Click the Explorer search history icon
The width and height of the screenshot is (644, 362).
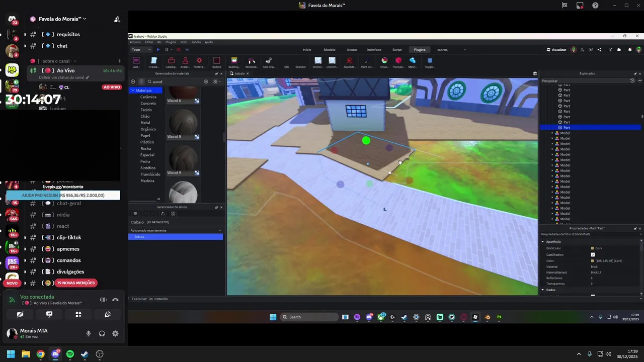coord(632,80)
